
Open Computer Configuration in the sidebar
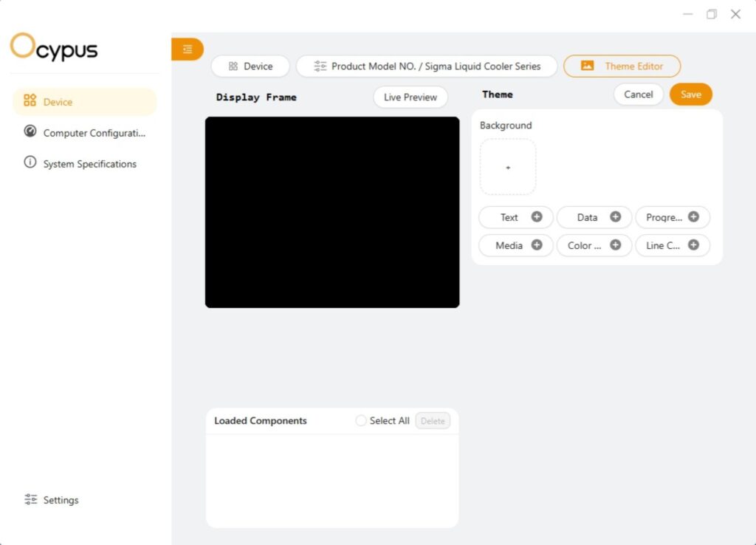[85, 133]
